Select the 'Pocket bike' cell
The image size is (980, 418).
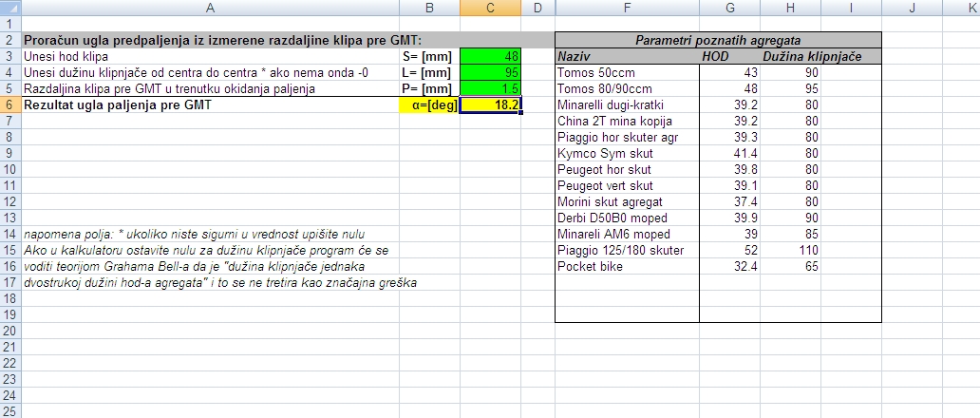626,266
